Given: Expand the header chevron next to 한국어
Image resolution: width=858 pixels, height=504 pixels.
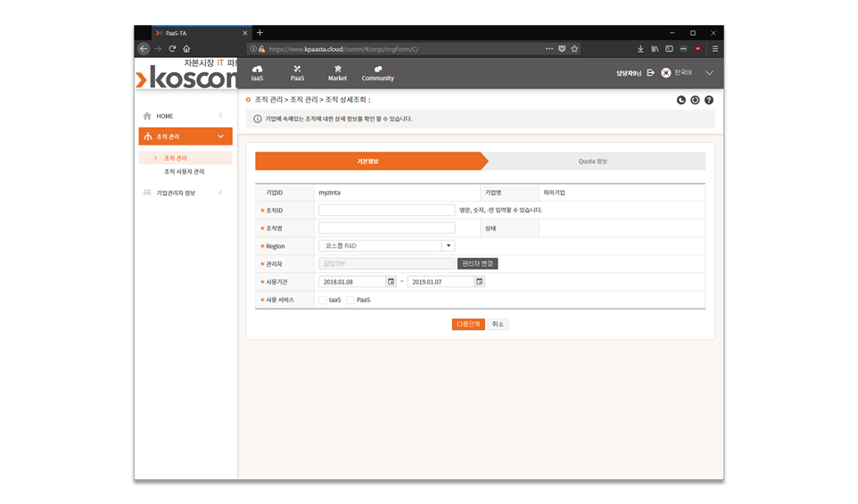Looking at the screenshot, I should click(x=709, y=73).
